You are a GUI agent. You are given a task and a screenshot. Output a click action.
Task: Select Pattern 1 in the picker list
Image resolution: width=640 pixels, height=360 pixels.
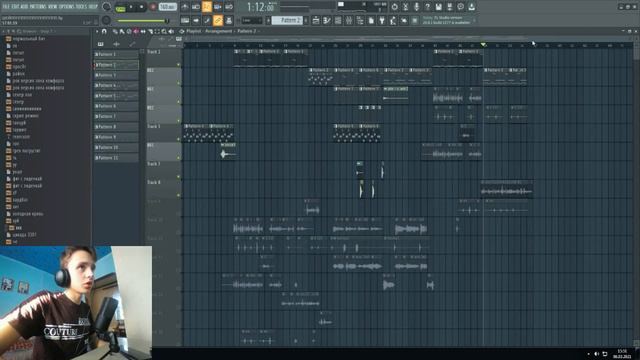pos(116,54)
